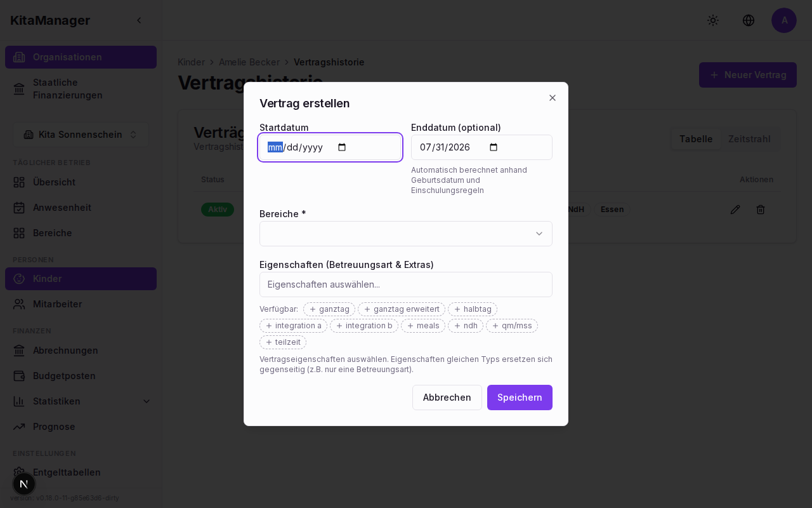Toggle the light/dark theme sun icon
This screenshot has height=508, width=812.
pyautogui.click(x=713, y=20)
